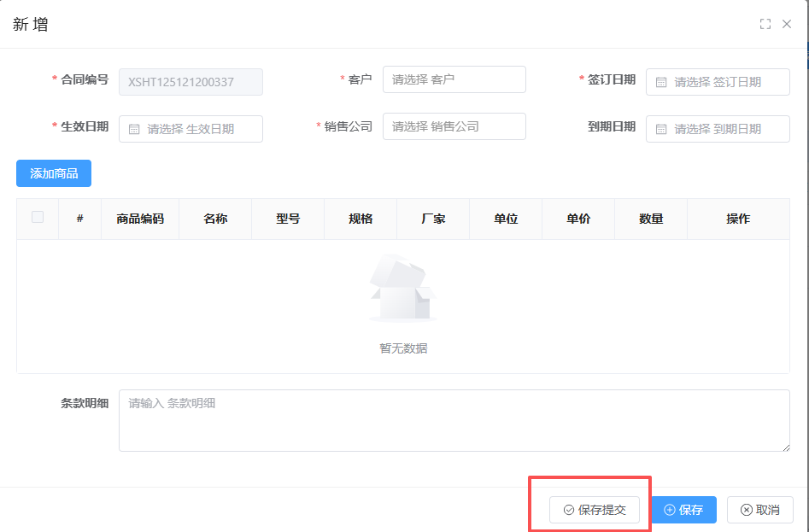Click the 单价 column header

pos(578,219)
